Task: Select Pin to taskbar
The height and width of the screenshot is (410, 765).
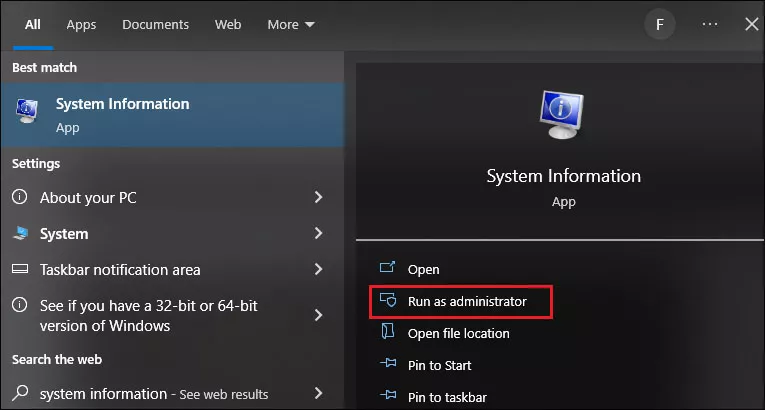Action: click(x=447, y=397)
